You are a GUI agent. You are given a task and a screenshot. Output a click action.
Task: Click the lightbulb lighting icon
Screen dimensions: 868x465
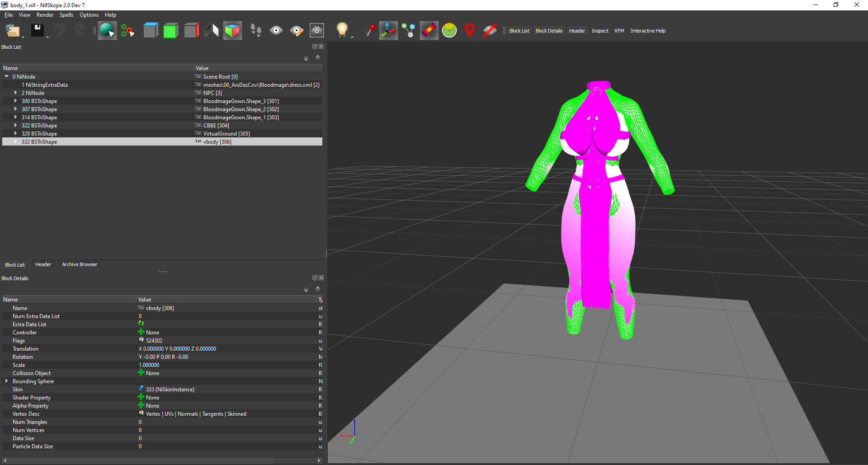pos(342,31)
